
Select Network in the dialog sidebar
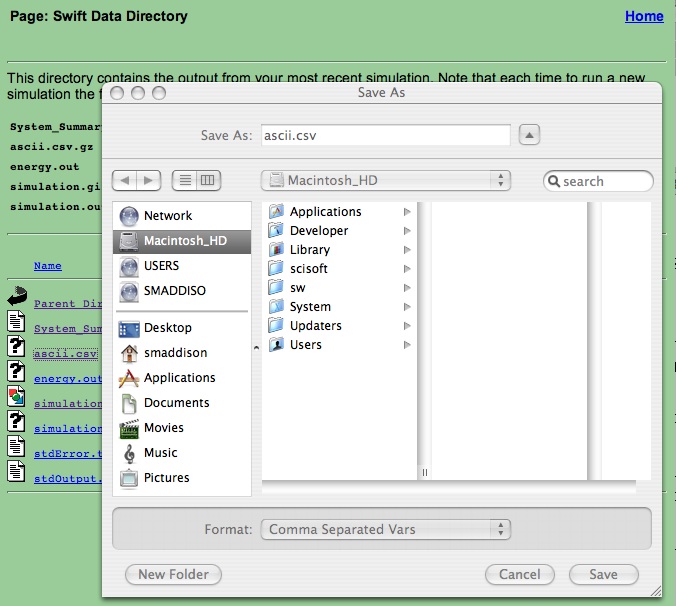[x=182, y=216]
